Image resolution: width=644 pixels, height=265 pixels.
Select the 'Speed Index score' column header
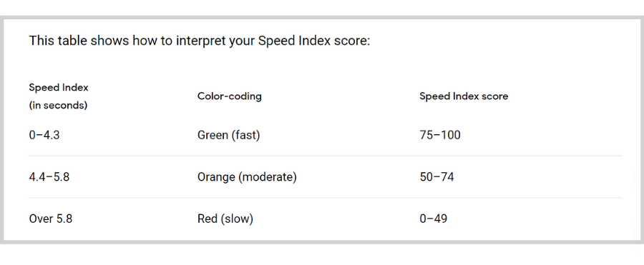click(464, 96)
